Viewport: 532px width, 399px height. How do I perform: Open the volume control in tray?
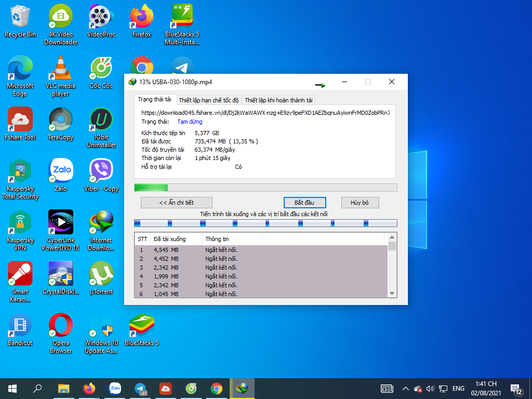coord(430,389)
